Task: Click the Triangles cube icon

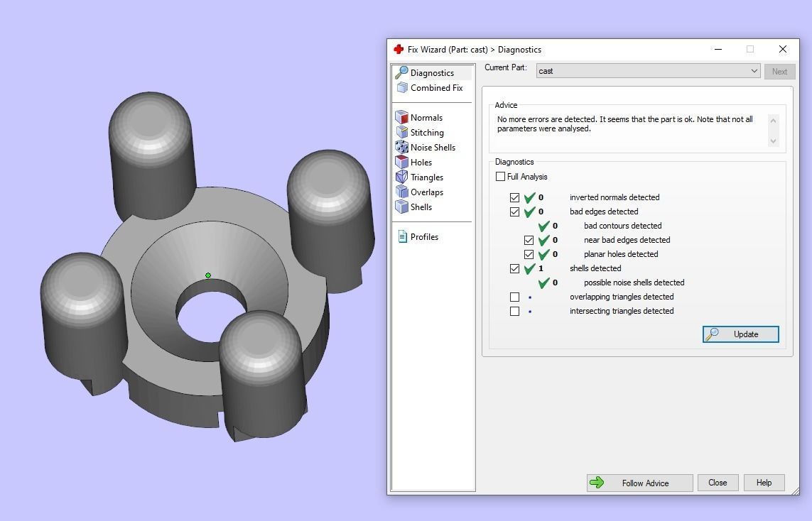Action: point(402,177)
